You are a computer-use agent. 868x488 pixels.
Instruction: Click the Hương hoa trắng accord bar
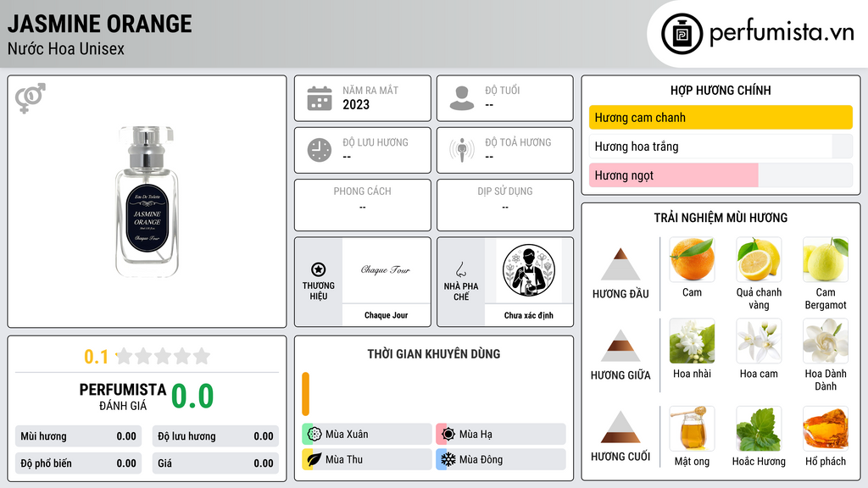click(721, 146)
